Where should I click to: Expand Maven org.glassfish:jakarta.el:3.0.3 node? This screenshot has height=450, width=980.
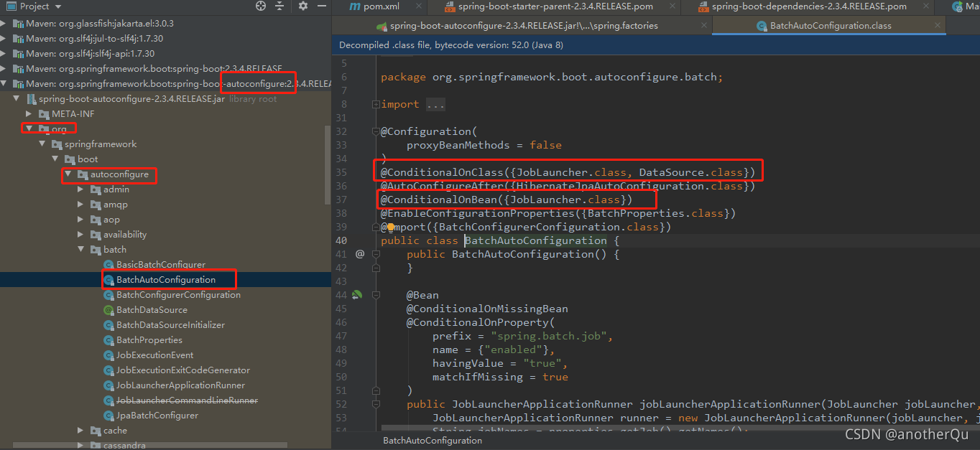pyautogui.click(x=4, y=23)
